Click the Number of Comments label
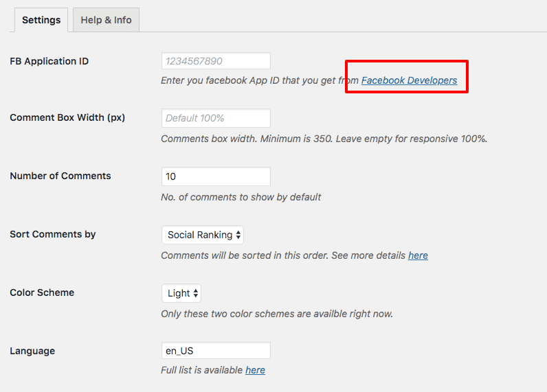Screen dimensions: 547x392 [60, 176]
